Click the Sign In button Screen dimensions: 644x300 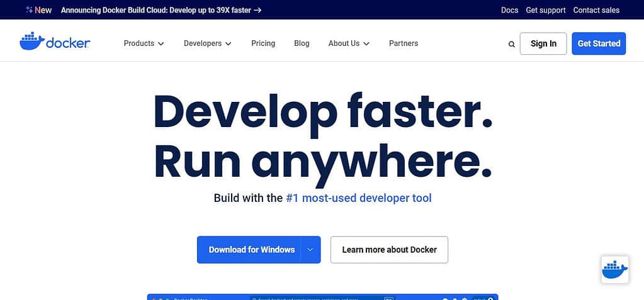pyautogui.click(x=543, y=43)
